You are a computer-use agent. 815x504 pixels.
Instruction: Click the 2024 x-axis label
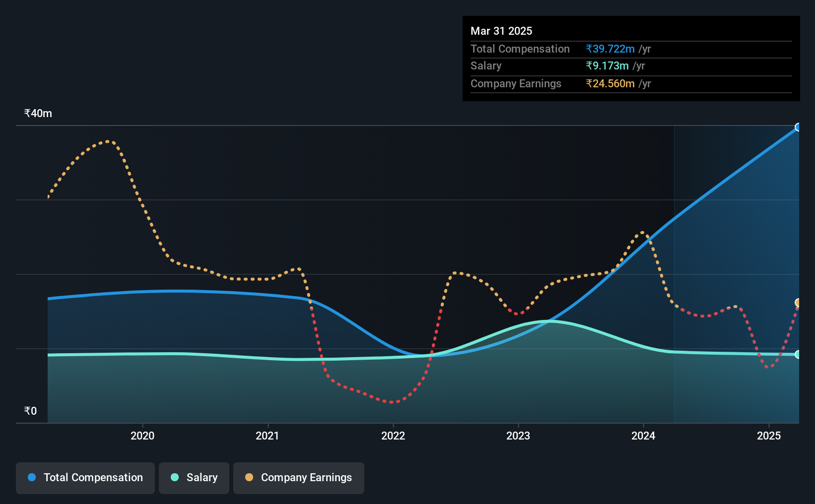[643, 436]
